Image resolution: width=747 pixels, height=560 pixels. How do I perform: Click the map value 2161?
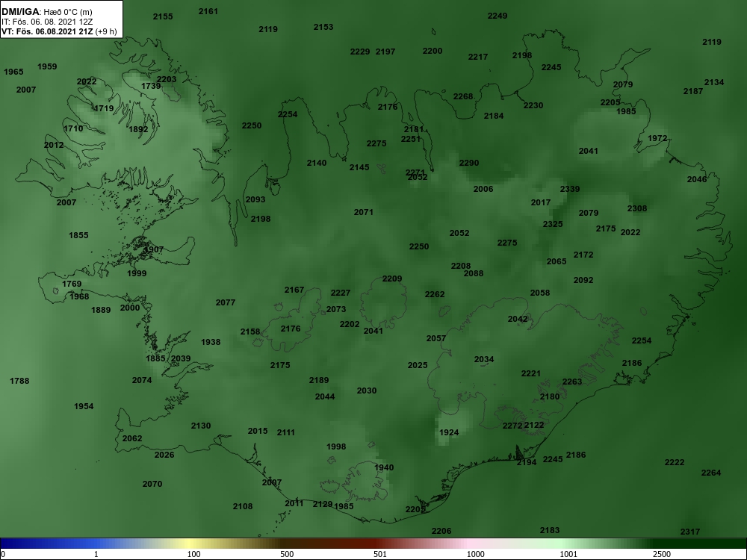click(208, 11)
